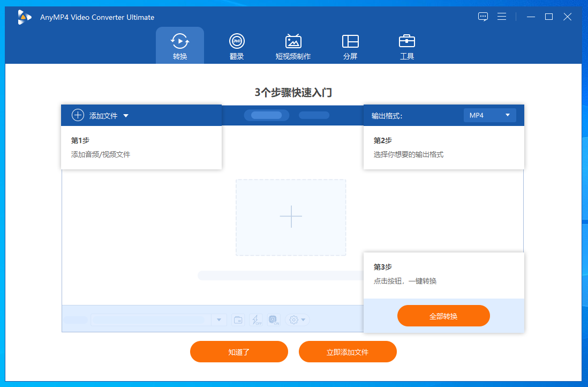Open the 工具 toolbox tab

[x=407, y=46]
